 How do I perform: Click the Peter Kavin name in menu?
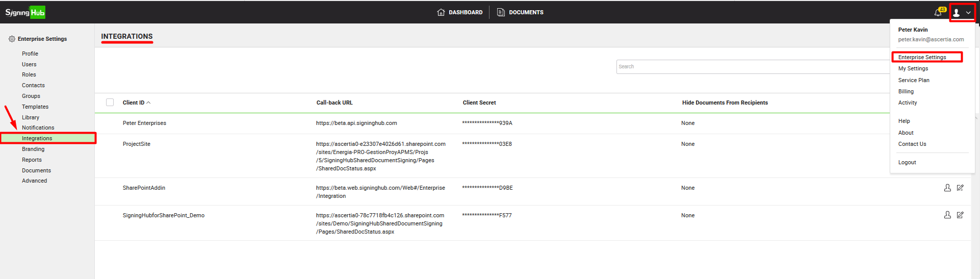pos(913,30)
